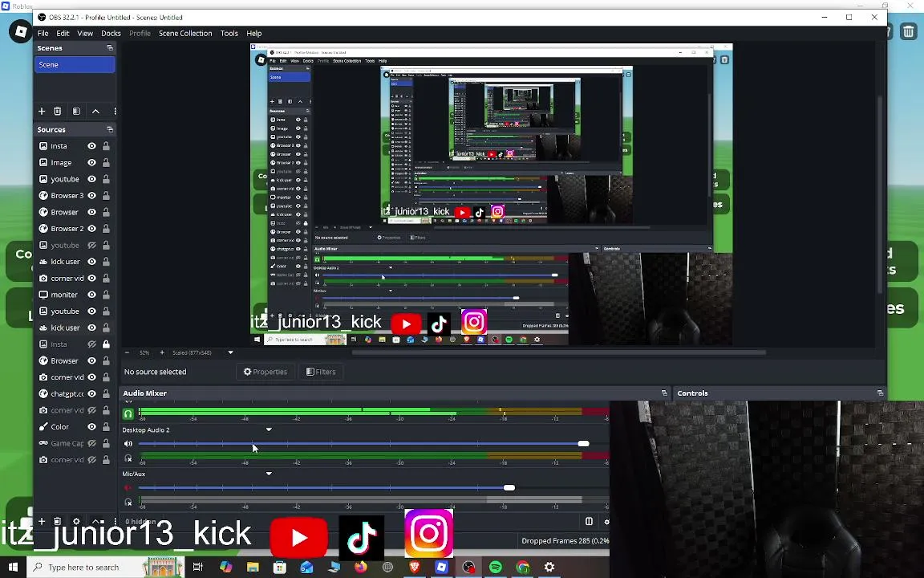Expand Desktop Audio 2 options arrow
Image resolution: width=924 pixels, height=578 pixels.
(269, 429)
